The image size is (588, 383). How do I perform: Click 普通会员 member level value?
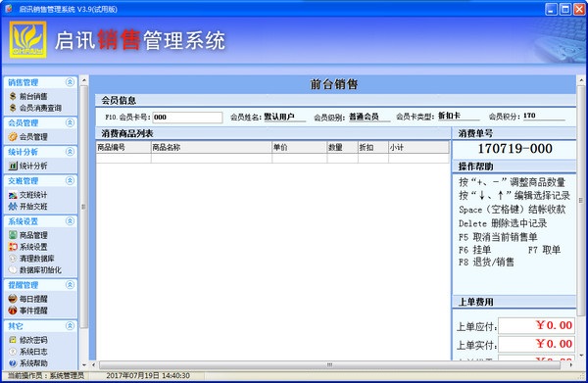364,117
